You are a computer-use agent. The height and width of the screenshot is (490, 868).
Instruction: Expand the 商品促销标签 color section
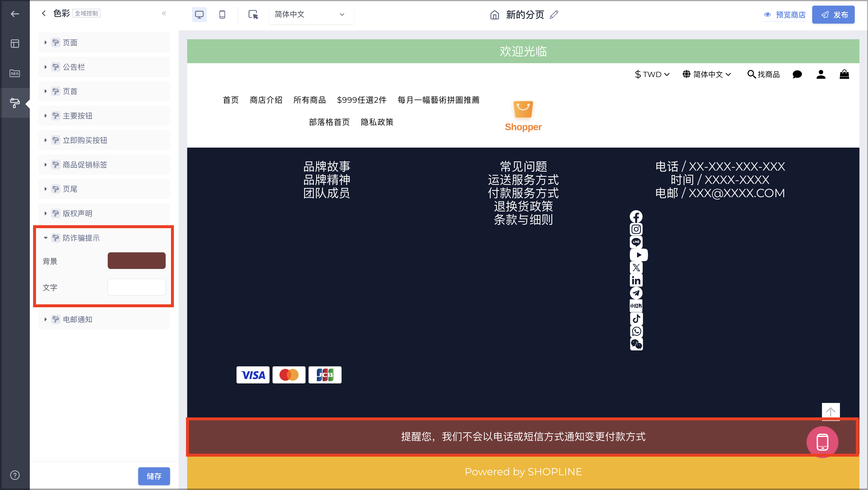pyautogui.click(x=104, y=164)
